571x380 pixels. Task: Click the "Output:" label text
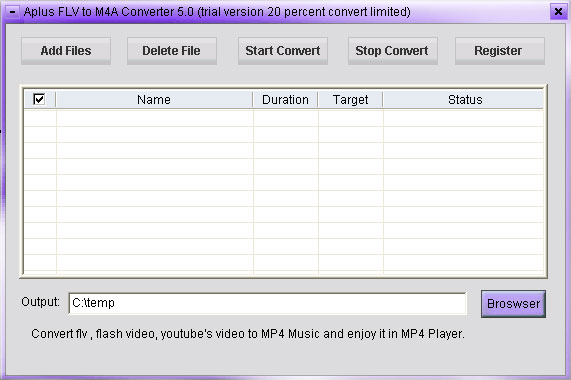(40, 302)
